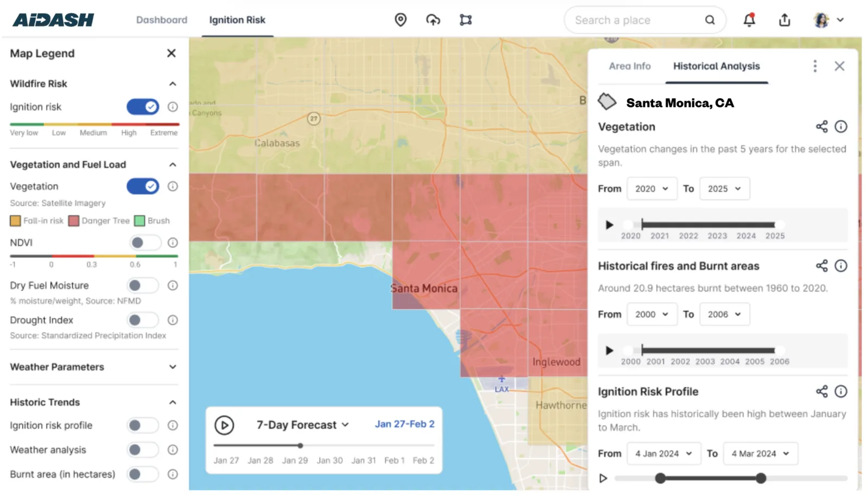
Task: Collapse the Historic Trends section
Action: [173, 403]
